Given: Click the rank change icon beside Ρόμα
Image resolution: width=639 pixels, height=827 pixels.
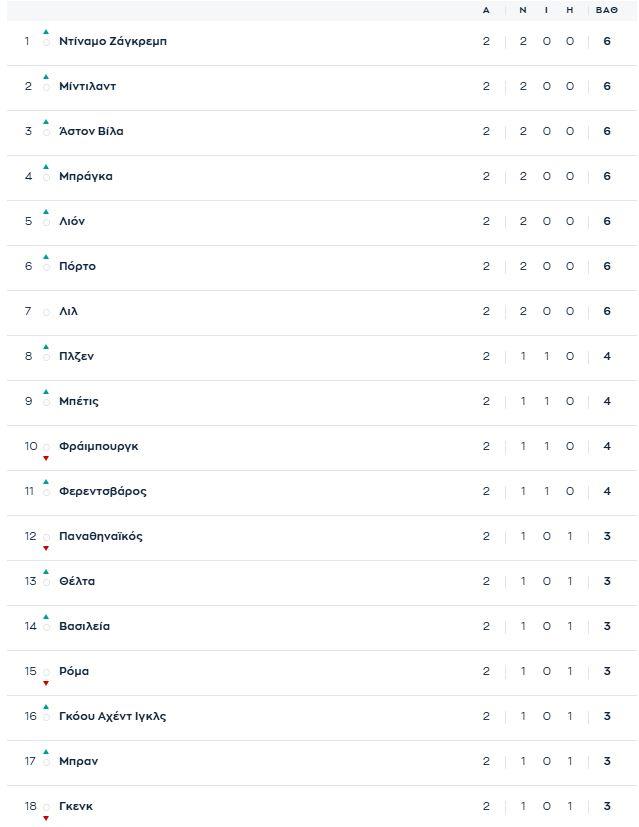Looking at the screenshot, I should [x=46, y=683].
